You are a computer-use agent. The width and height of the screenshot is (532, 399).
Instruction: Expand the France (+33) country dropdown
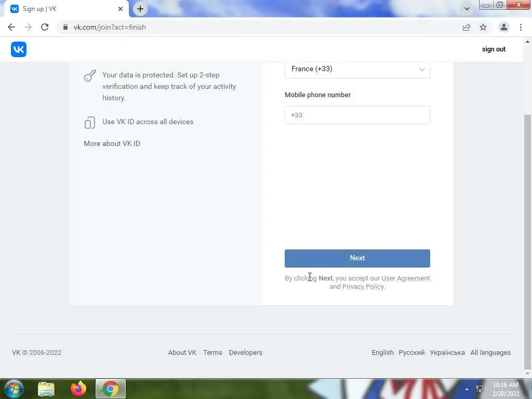(357, 69)
